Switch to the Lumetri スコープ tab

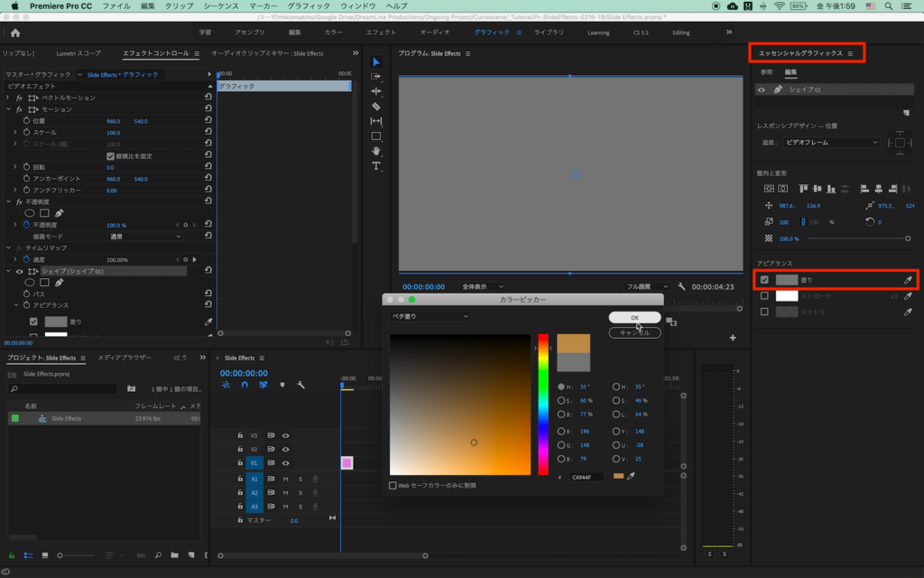(79, 53)
